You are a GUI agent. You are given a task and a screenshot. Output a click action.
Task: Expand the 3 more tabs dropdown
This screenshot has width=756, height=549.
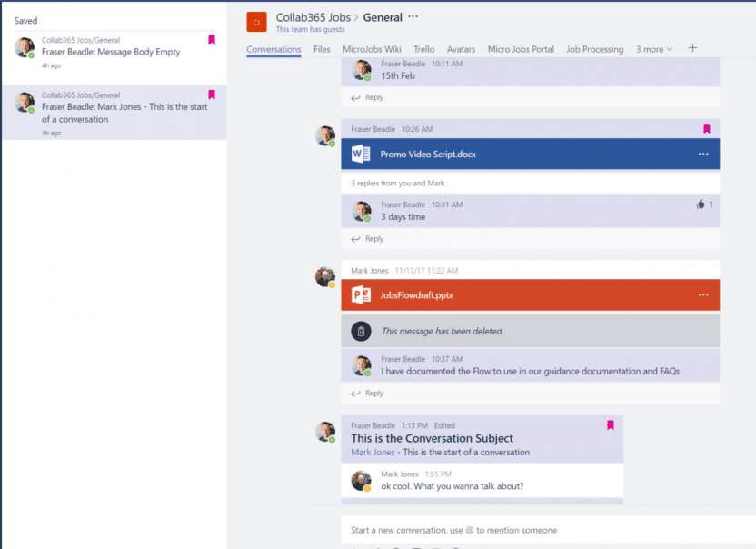pyautogui.click(x=654, y=49)
